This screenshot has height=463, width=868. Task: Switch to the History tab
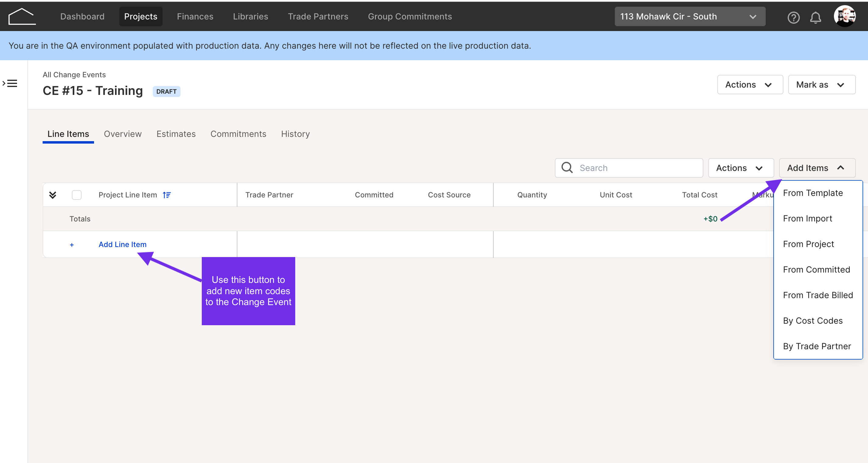pos(295,134)
